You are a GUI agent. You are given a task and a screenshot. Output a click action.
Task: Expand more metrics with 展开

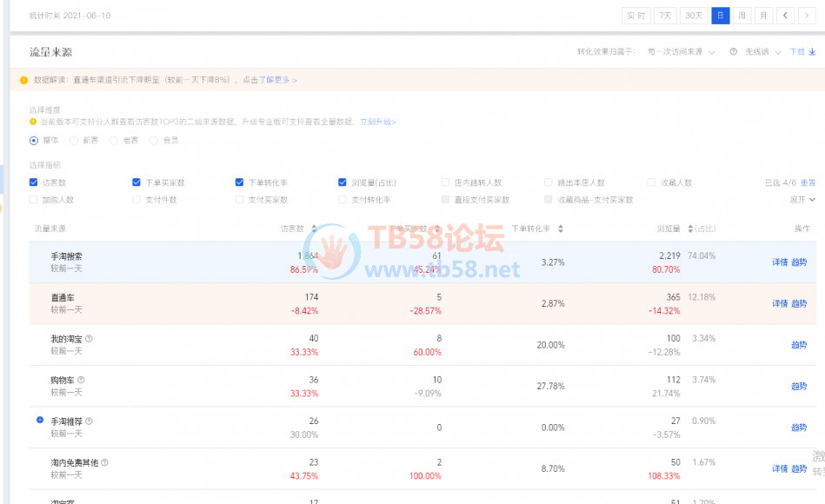(x=797, y=199)
